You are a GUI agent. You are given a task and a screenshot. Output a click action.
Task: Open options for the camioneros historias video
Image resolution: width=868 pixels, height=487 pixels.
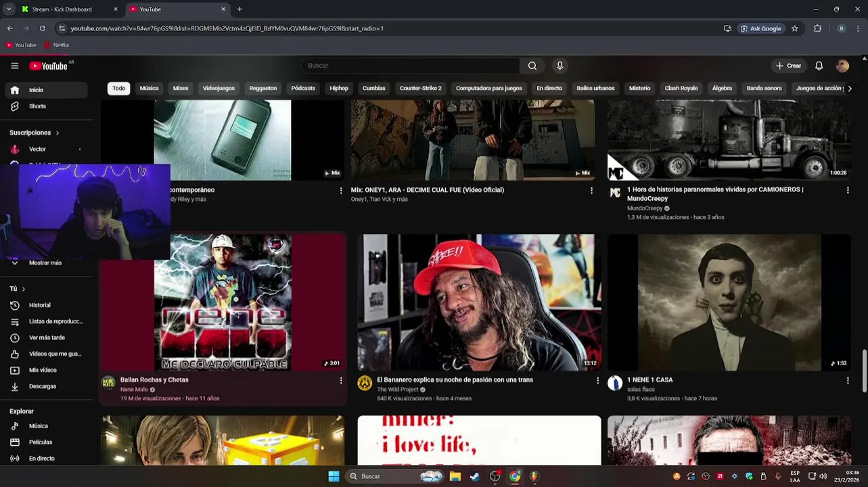(848, 191)
